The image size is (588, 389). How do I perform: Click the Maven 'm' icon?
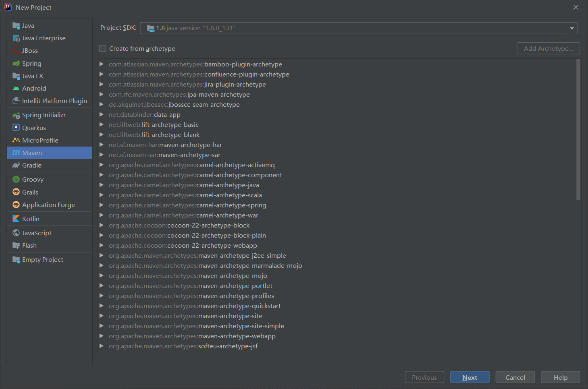(x=16, y=153)
